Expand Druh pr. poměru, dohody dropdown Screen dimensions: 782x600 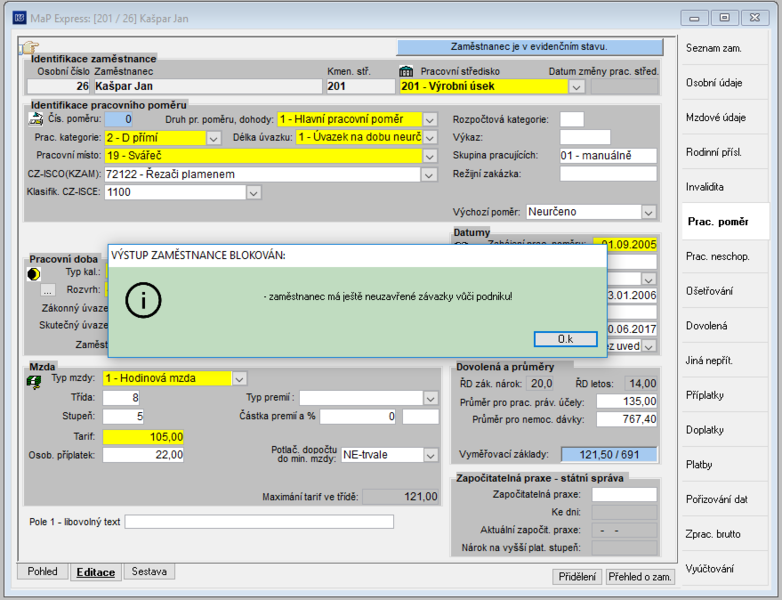coord(430,120)
